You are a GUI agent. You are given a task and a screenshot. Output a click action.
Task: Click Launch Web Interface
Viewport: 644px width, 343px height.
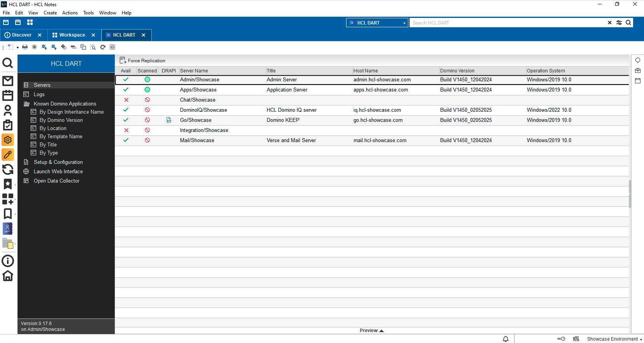click(58, 171)
